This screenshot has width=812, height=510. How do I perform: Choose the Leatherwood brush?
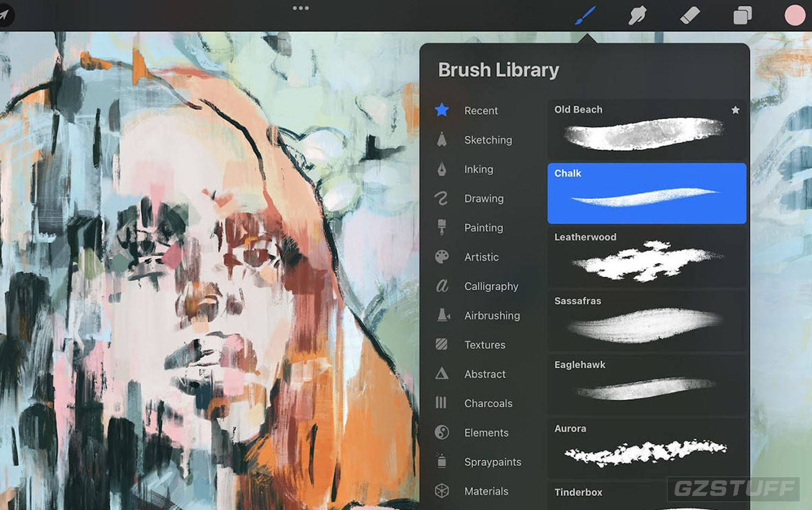[647, 257]
